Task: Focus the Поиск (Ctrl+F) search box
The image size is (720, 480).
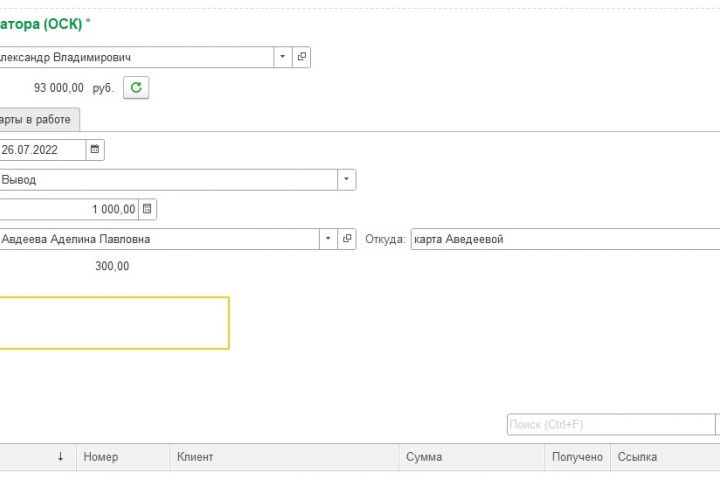Action: click(x=610, y=425)
